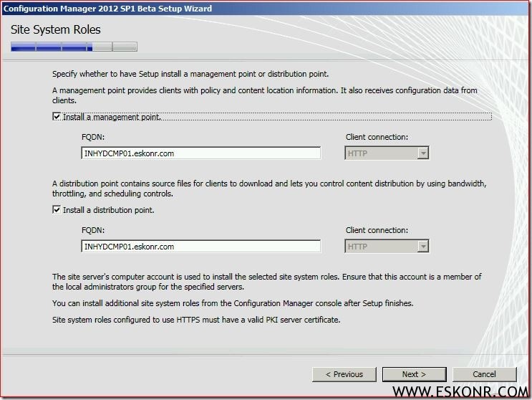Click the PKI server certificate note text
532x400 pixels.
196,320
